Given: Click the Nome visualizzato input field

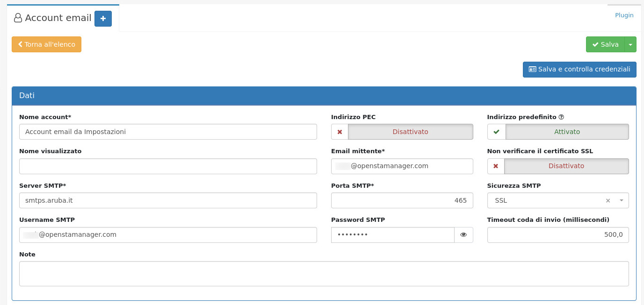Looking at the screenshot, I should (x=168, y=166).
